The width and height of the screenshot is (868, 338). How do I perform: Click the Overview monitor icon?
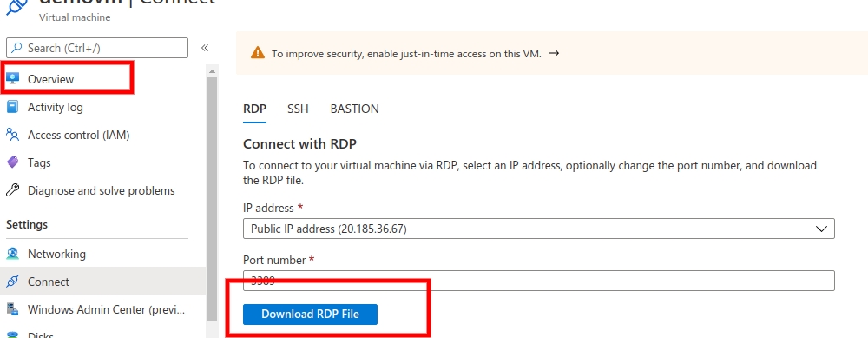tap(12, 79)
